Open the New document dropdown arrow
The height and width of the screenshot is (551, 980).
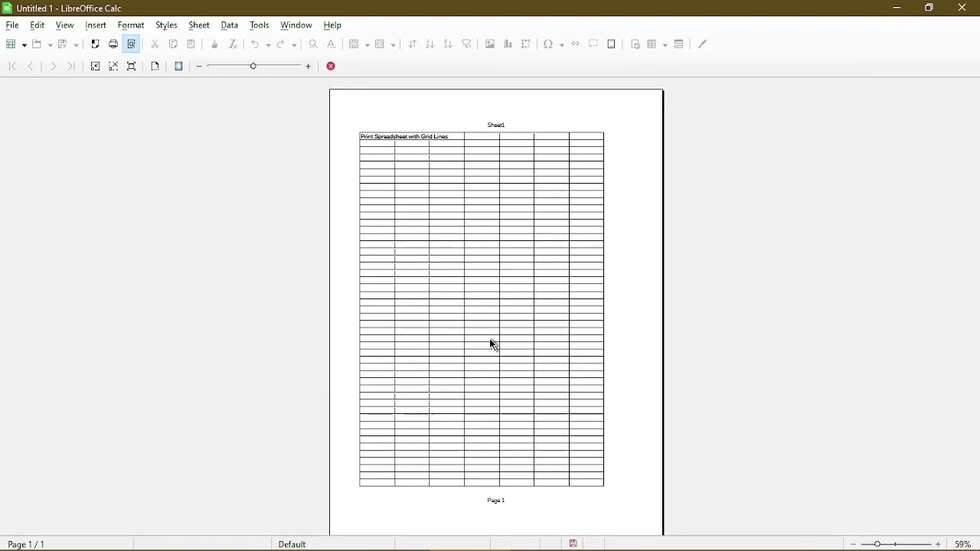[x=24, y=45]
